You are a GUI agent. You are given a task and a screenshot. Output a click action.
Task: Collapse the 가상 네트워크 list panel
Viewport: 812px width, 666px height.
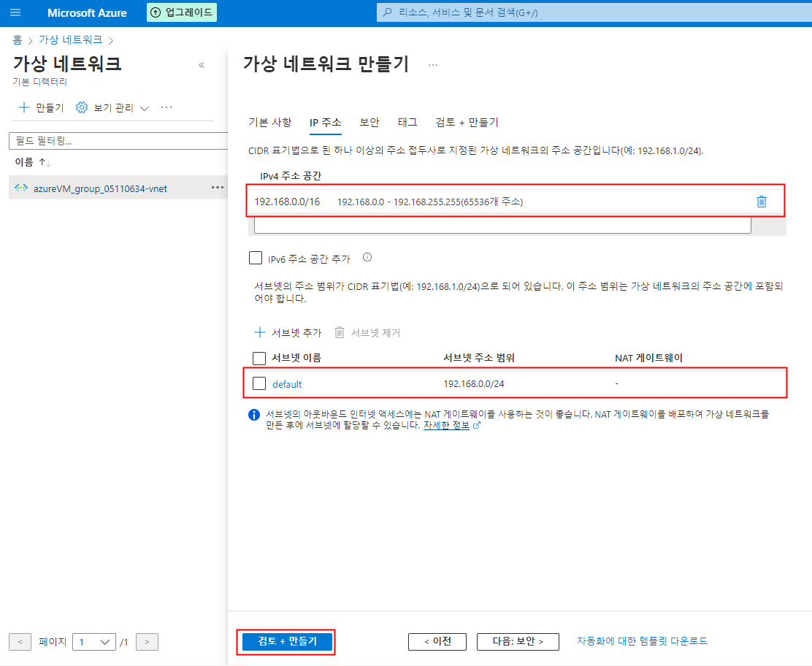202,65
